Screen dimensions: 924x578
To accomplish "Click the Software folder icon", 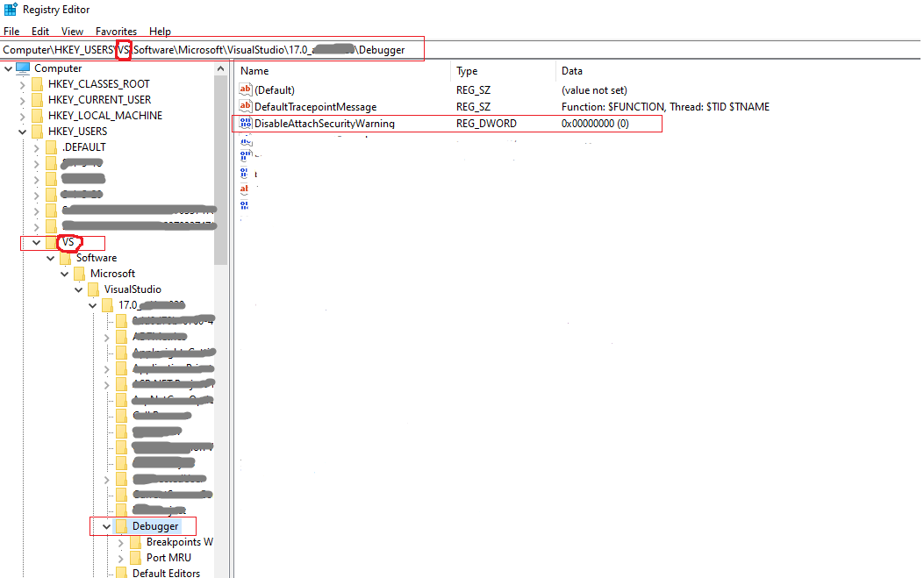I will click(x=66, y=258).
